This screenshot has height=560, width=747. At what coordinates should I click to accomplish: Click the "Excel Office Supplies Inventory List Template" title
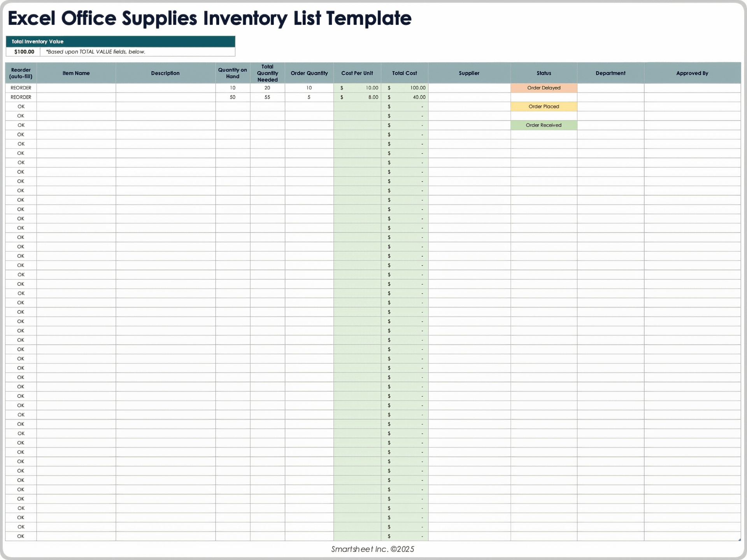210,18
